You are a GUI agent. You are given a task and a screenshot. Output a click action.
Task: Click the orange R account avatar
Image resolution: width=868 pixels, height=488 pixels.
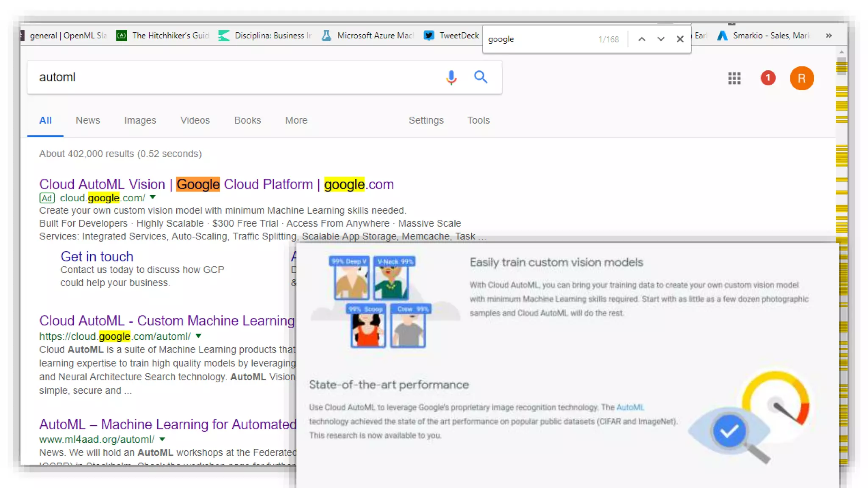click(x=801, y=78)
